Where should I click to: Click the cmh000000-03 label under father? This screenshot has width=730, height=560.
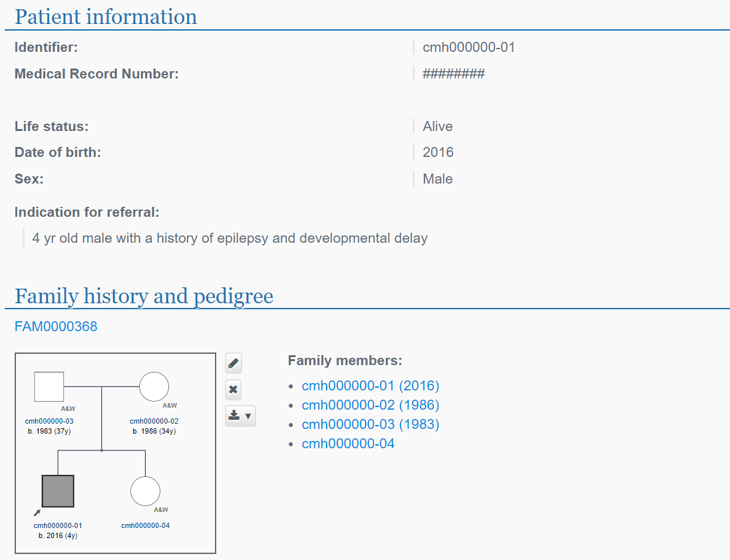(49, 421)
